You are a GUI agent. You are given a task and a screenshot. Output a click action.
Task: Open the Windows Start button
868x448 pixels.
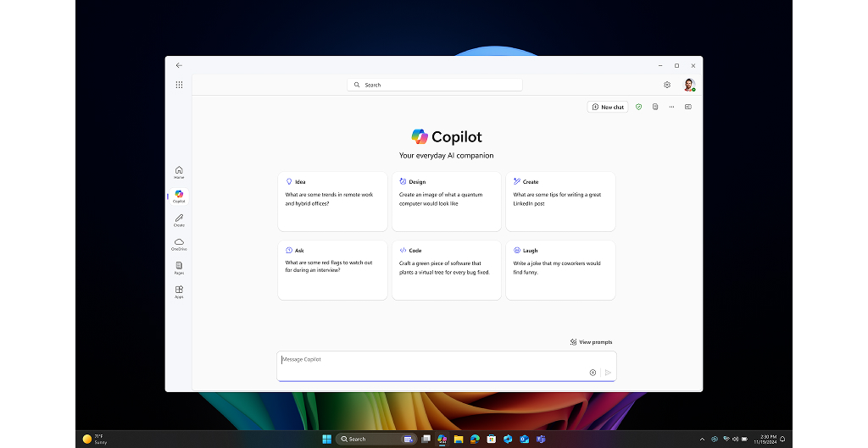[326, 440]
